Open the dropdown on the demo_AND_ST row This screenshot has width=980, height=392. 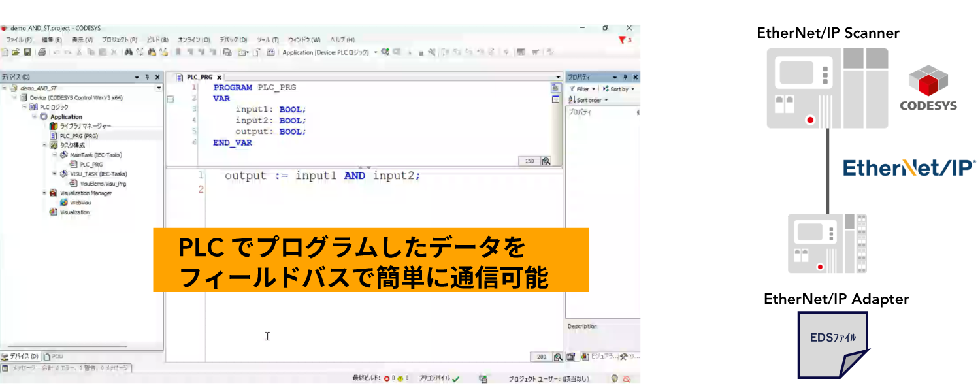(159, 88)
